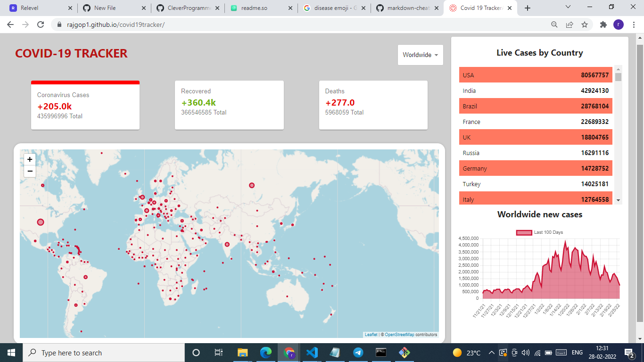Click the USA row in country list
The width and height of the screenshot is (644, 362).
(536, 75)
